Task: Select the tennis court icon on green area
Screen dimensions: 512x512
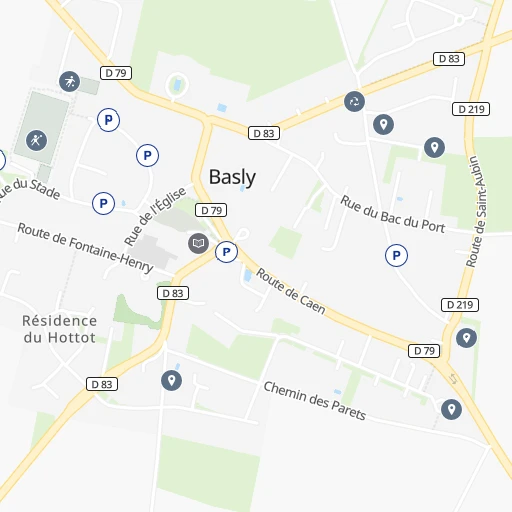Action: click(36, 140)
